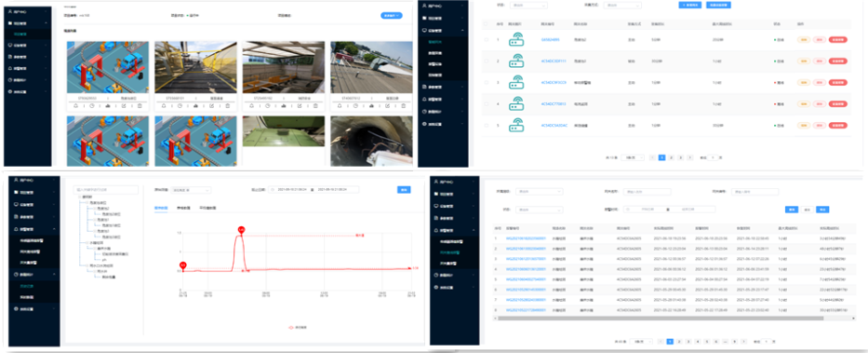The width and height of the screenshot is (868, 353).
Task: Click the edit pencil icon under the first project card
Action: pyautogui.click(x=123, y=105)
